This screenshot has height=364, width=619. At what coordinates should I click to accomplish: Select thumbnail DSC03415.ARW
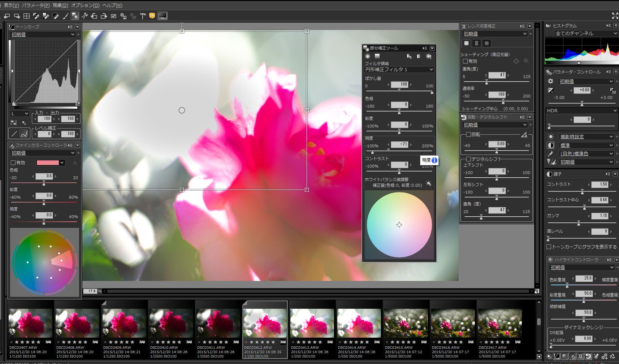click(x=406, y=330)
